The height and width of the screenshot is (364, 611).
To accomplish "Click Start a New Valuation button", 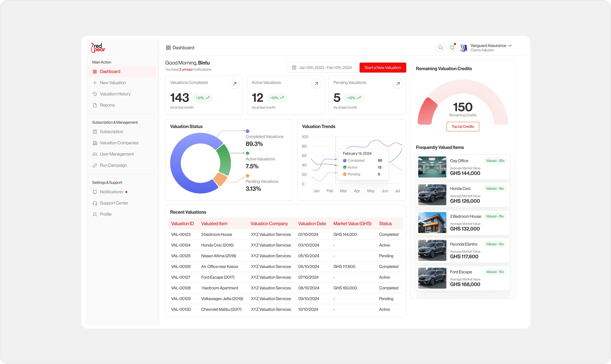I will coord(383,67).
